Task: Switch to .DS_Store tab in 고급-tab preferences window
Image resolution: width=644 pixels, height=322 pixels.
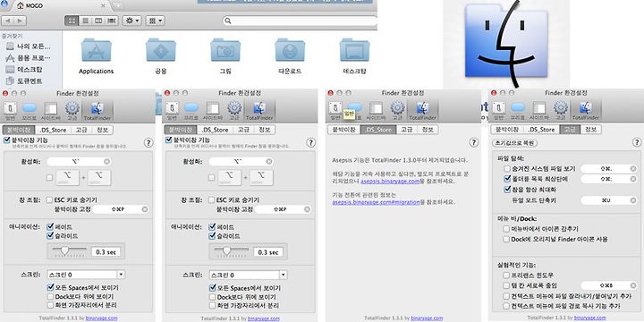Action: click(x=541, y=130)
